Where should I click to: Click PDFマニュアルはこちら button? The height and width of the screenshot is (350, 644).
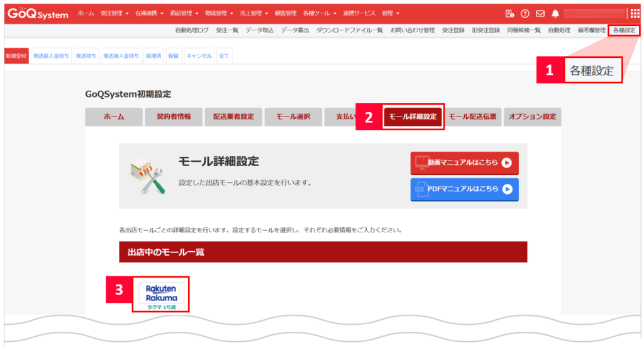(x=464, y=189)
